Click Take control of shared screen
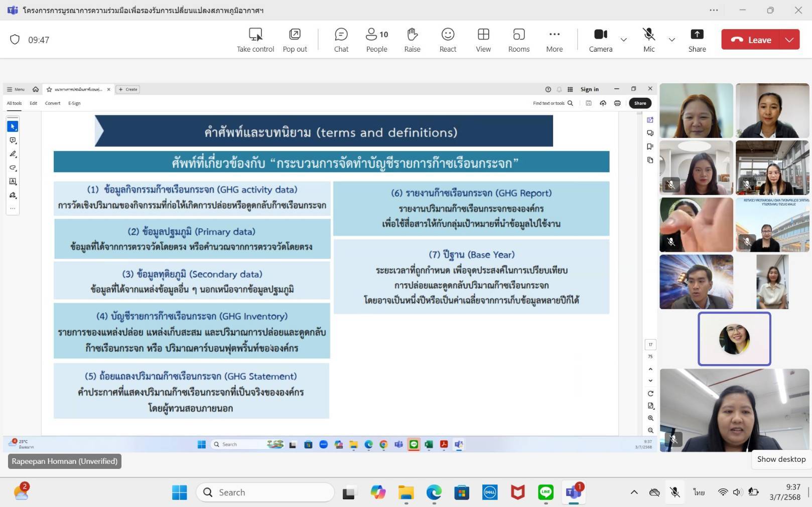The width and height of the screenshot is (812, 507). click(x=255, y=40)
